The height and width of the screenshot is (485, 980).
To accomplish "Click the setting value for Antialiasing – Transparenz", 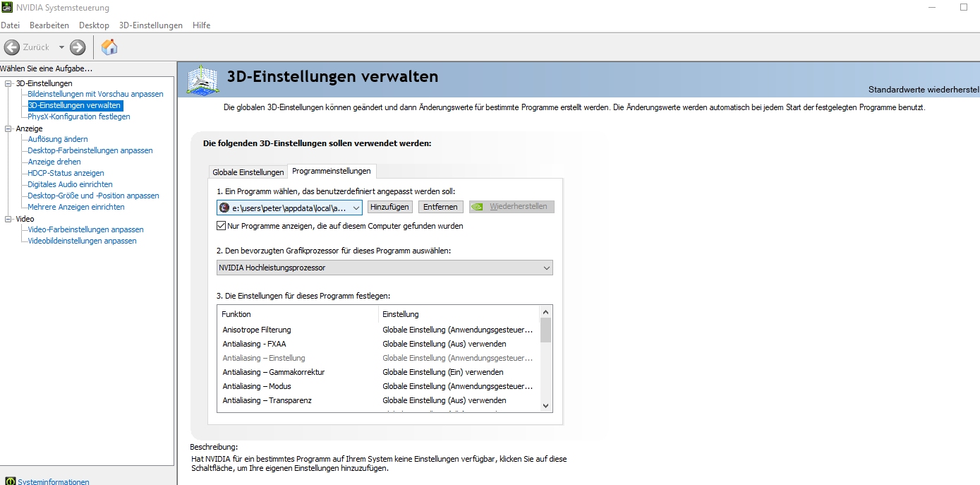I will tap(444, 400).
